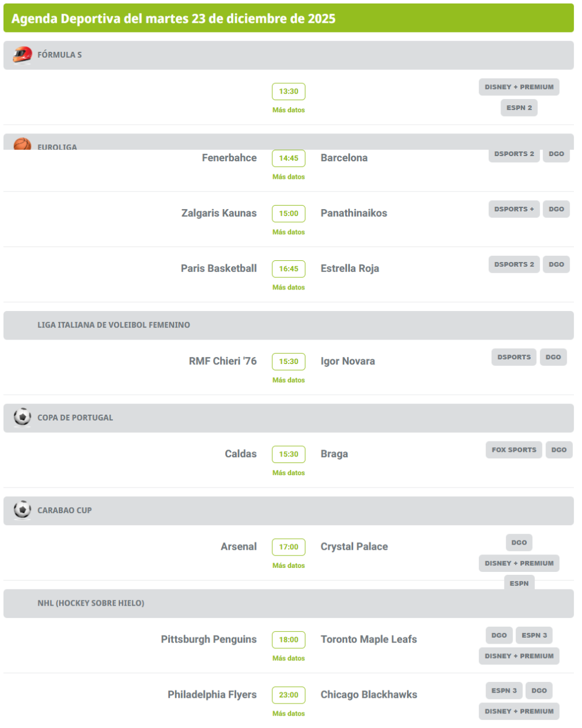The image size is (582, 728).
Task: Click the Carabao Cup soccer ball icon
Action: (22, 510)
